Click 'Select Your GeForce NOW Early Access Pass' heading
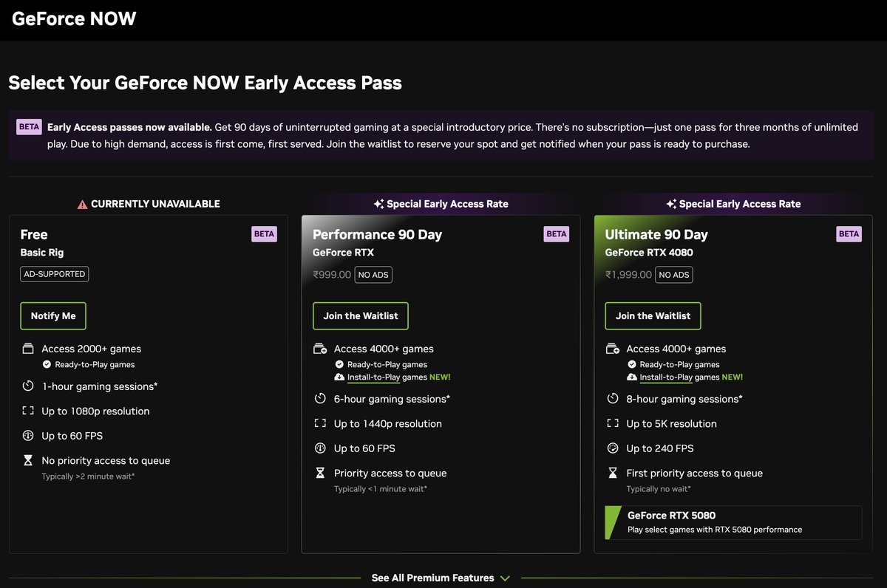Image resolution: width=887 pixels, height=588 pixels. coord(205,83)
